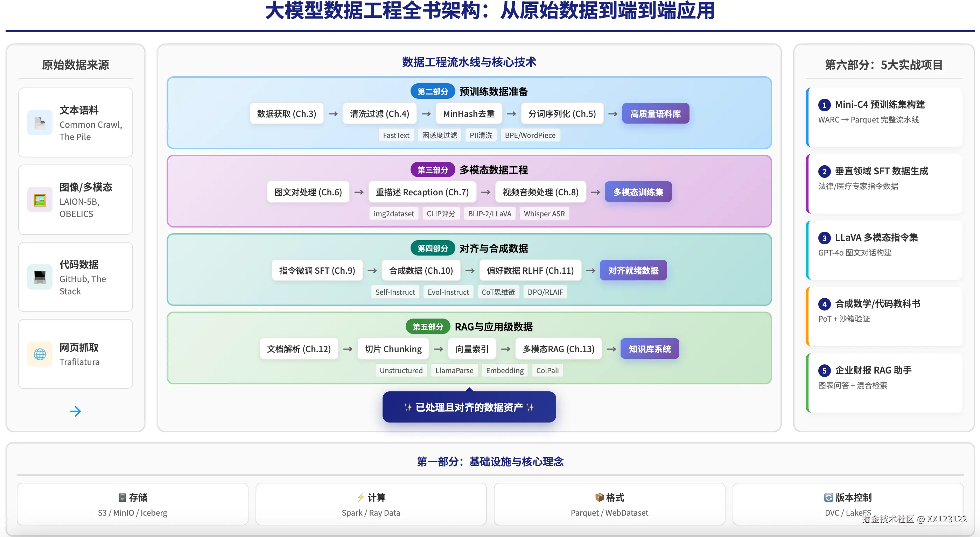Expand the 已处理且对齐的数据资产 banner

[x=469, y=406]
